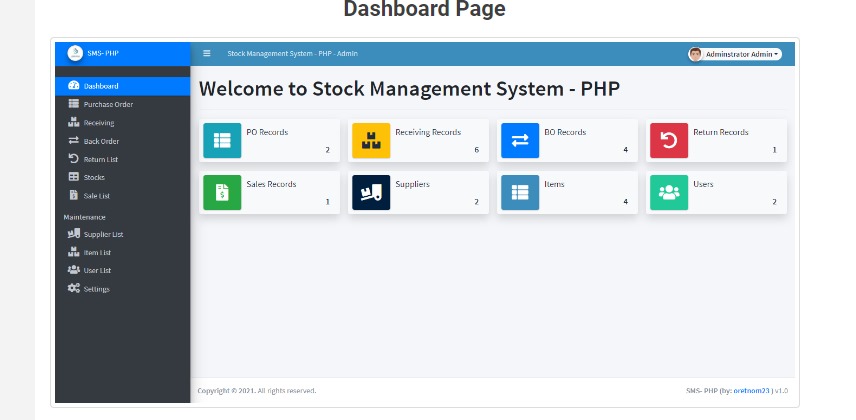Click the PO Records teal list icon

click(x=222, y=141)
